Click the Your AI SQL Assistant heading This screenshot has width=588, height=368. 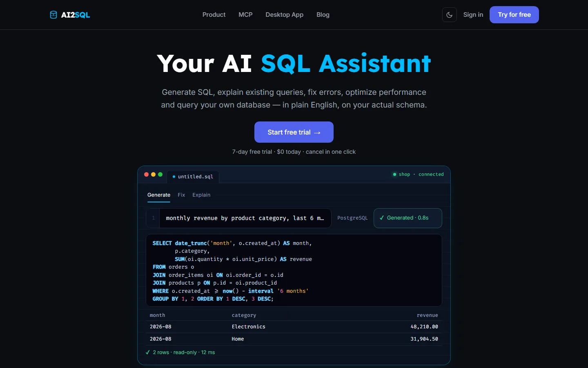[294, 64]
